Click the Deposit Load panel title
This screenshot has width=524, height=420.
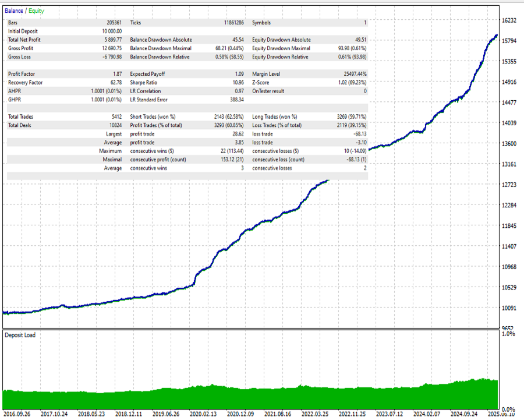[x=20, y=335]
